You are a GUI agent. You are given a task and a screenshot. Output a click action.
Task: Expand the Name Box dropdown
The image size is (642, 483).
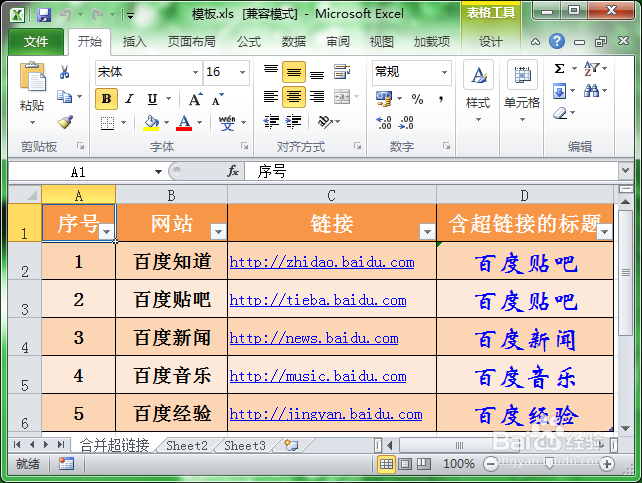tap(158, 172)
